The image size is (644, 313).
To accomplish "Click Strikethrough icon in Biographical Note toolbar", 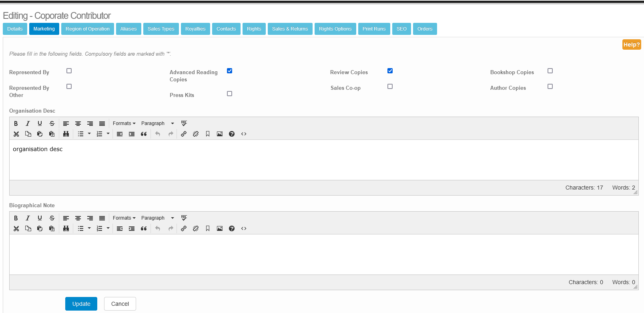I will tap(52, 218).
